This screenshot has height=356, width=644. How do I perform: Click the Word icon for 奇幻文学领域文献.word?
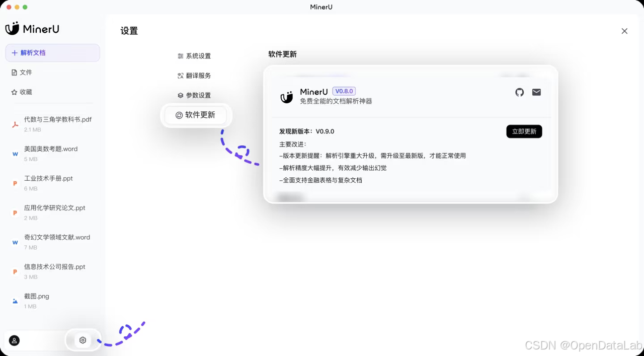pos(15,242)
